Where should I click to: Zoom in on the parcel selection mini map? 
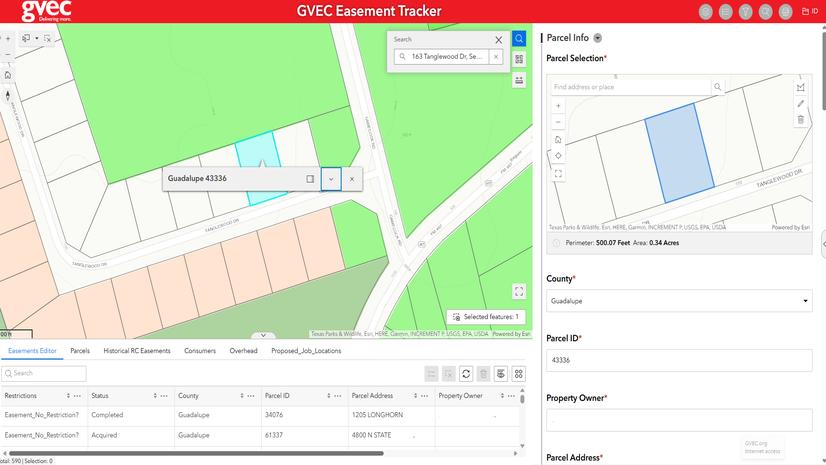click(x=558, y=106)
